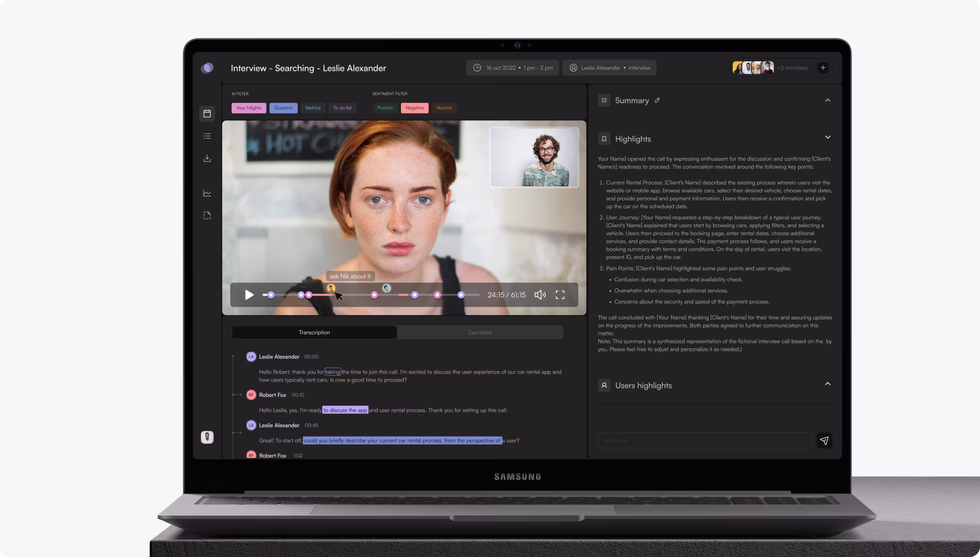Open the calendar sidebar icon
Image resolution: width=980 pixels, height=557 pixels.
(x=207, y=114)
